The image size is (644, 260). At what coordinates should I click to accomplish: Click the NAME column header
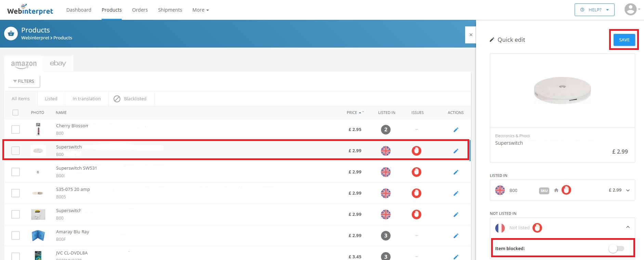[x=61, y=113]
